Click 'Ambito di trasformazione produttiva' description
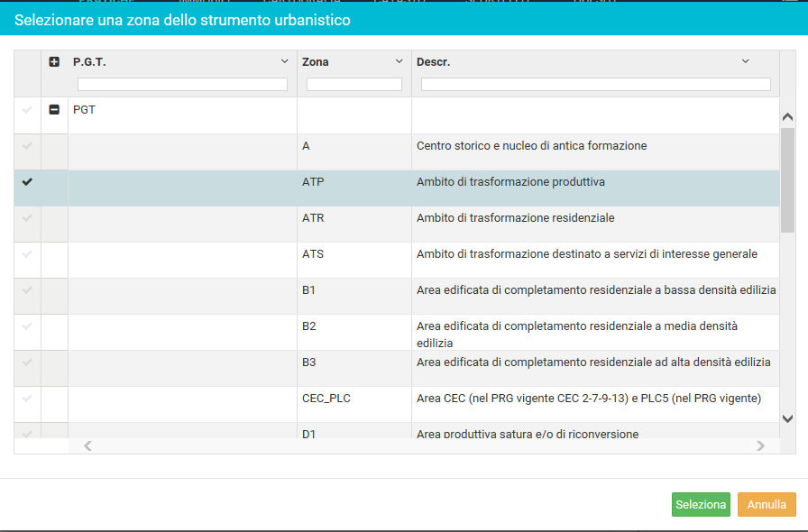Viewport: 808px width, 532px height. click(x=510, y=182)
